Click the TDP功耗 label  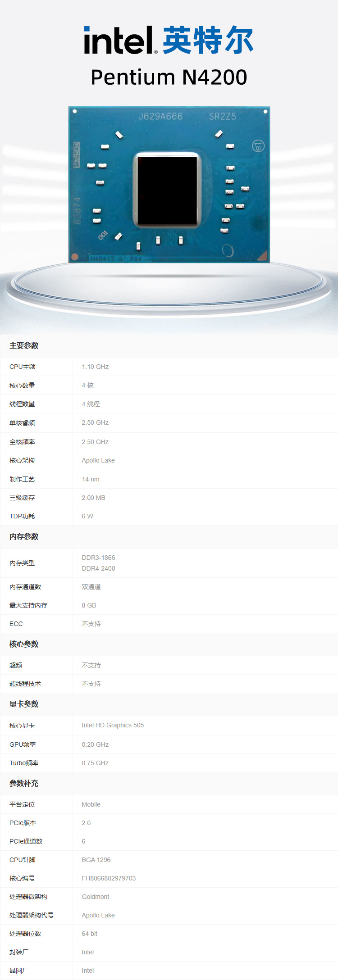point(22,517)
